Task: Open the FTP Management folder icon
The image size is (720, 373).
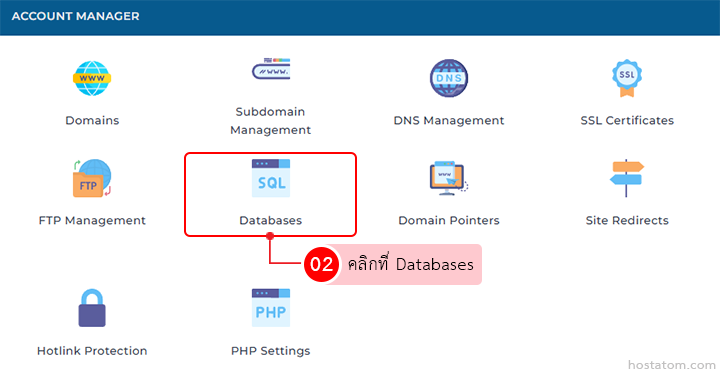Action: pos(92,178)
